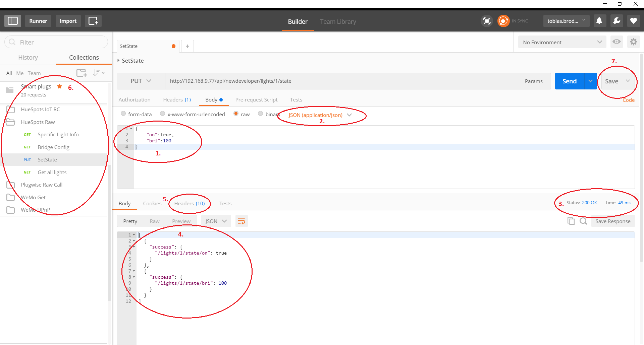
Task: Add a new collection folder icon
Action: (x=82, y=73)
